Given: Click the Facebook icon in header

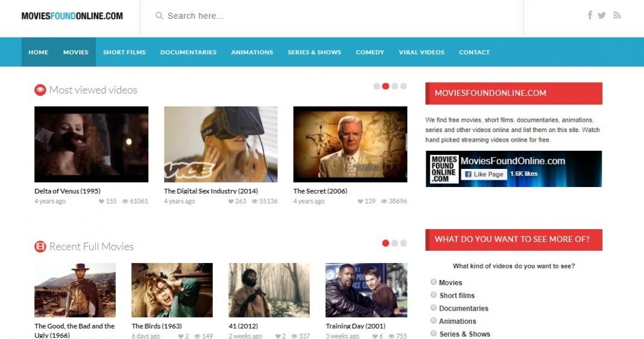Looking at the screenshot, I should point(590,16).
